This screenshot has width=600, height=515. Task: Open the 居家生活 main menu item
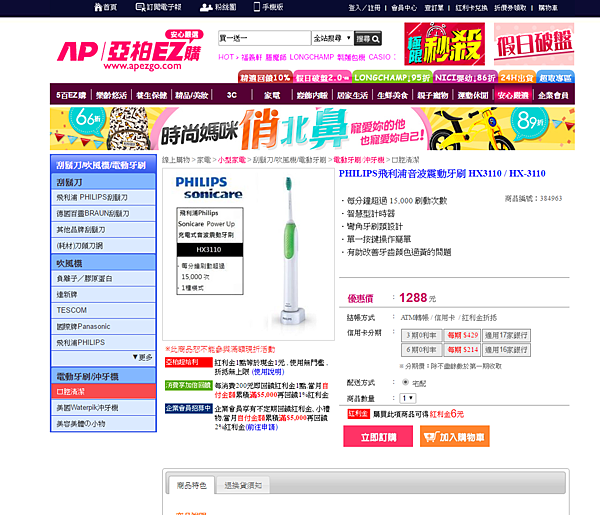click(x=352, y=95)
